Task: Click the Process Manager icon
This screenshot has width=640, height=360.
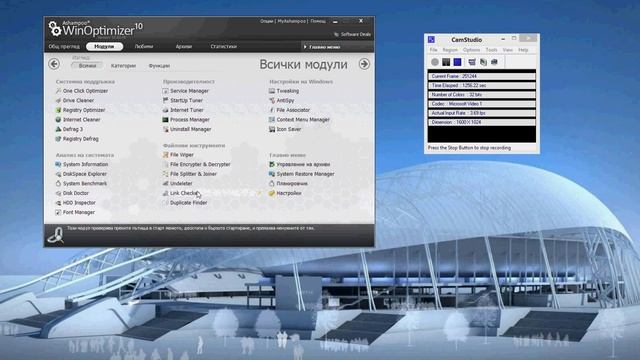Action: pyautogui.click(x=165, y=120)
